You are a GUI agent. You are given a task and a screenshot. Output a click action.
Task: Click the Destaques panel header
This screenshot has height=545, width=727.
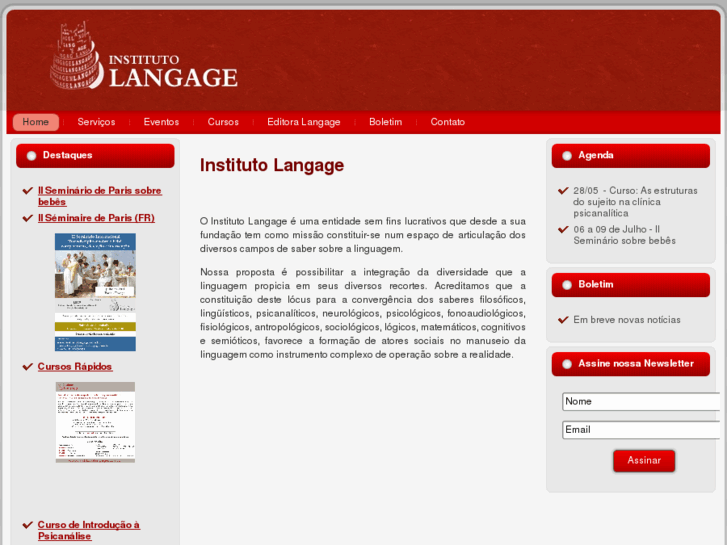tap(96, 155)
